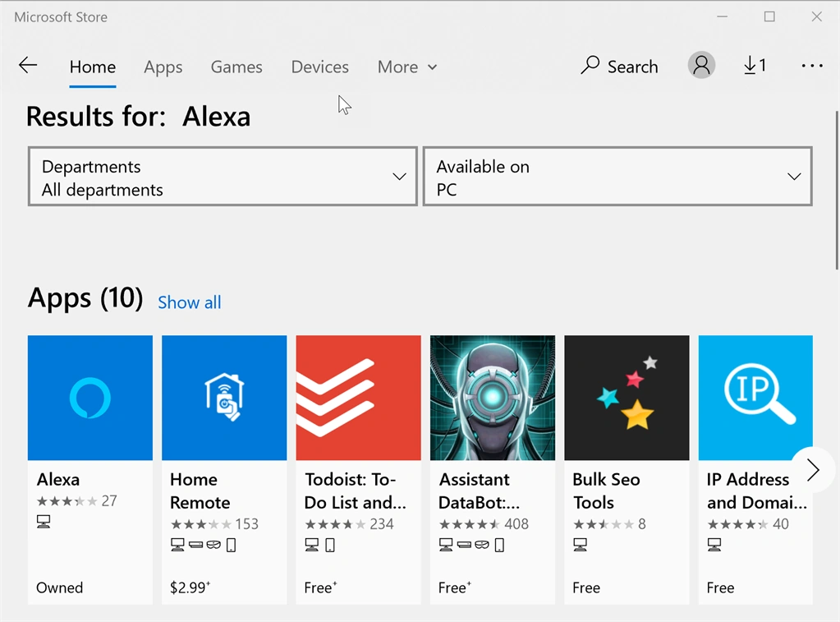Open the Alexa app tile icon
Screen dimensions: 840x622
[90, 398]
